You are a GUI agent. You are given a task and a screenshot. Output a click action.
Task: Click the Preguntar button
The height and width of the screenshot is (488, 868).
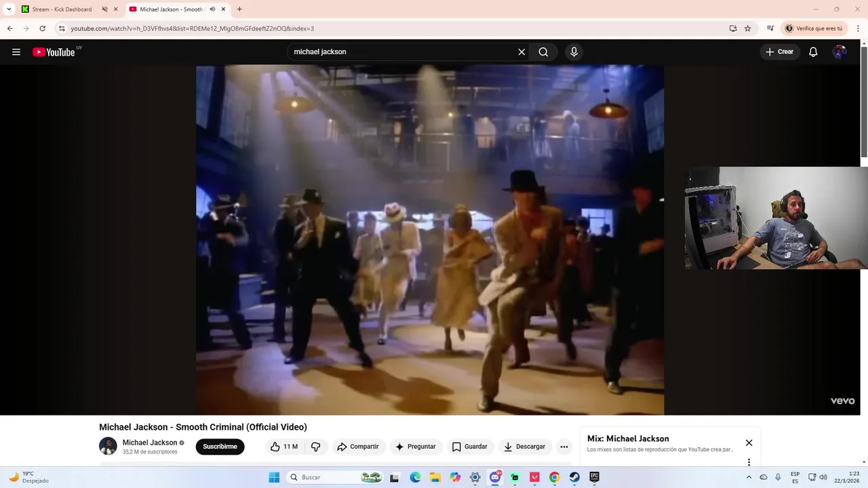[x=415, y=447]
